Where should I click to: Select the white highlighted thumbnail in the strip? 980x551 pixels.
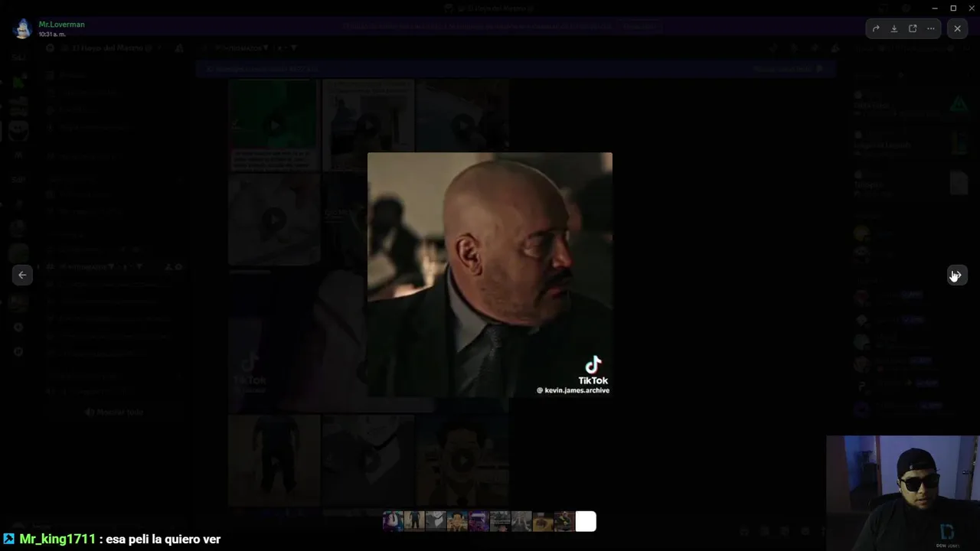point(586,521)
